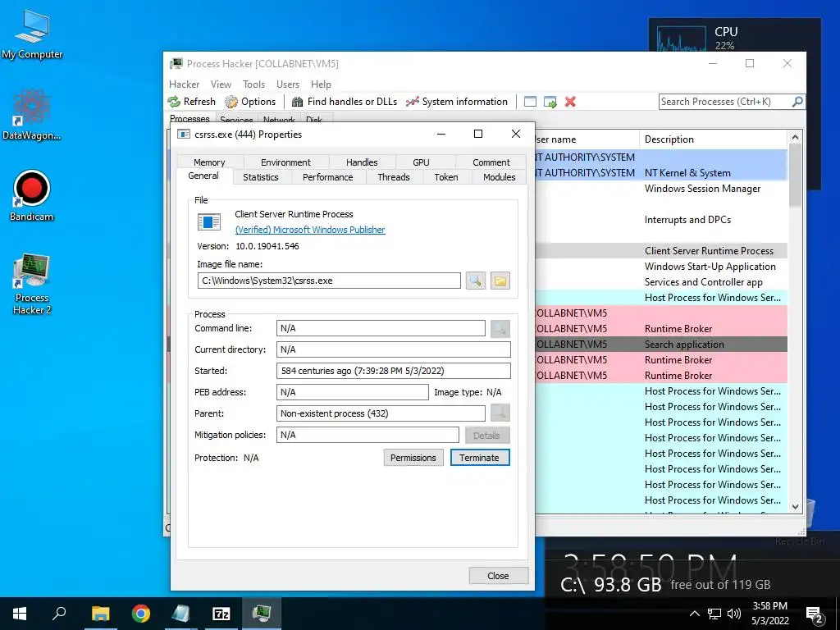Open System information from the toolbar

[x=457, y=101]
